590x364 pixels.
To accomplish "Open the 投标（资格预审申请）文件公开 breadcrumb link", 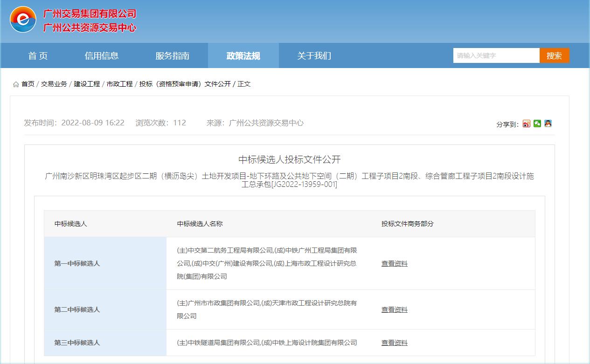I will [x=185, y=84].
